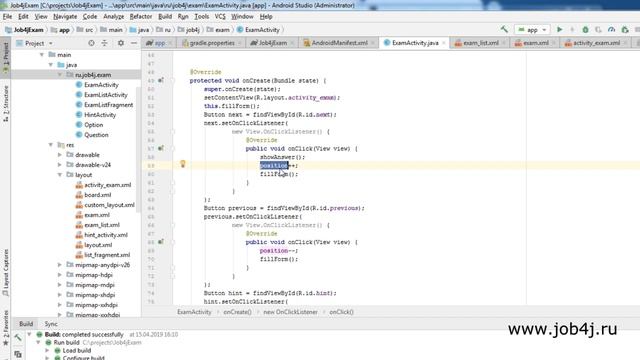Viewport: 640px width, 360px height.
Task: Collapse all with the Project panel icon
Action: click(104, 43)
